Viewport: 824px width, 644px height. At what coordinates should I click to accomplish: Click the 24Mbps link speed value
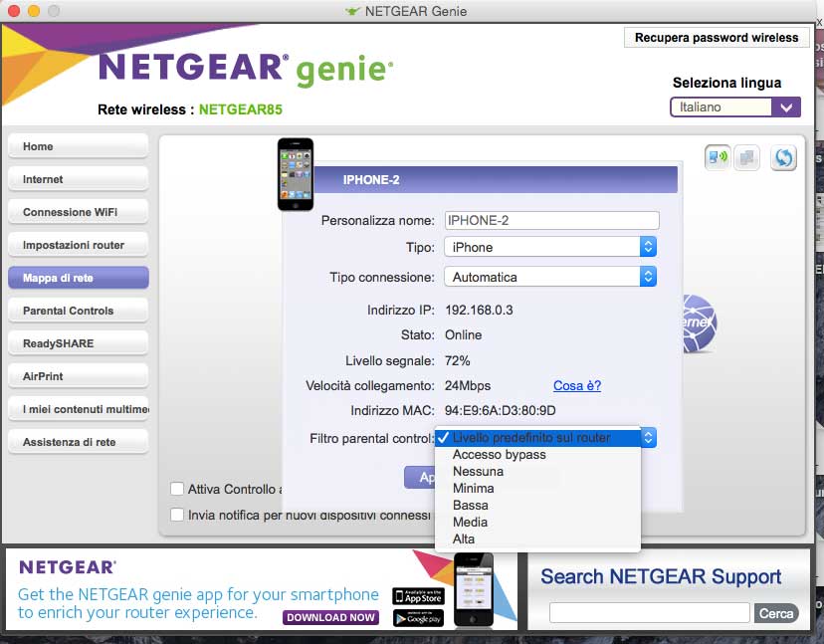pos(468,385)
